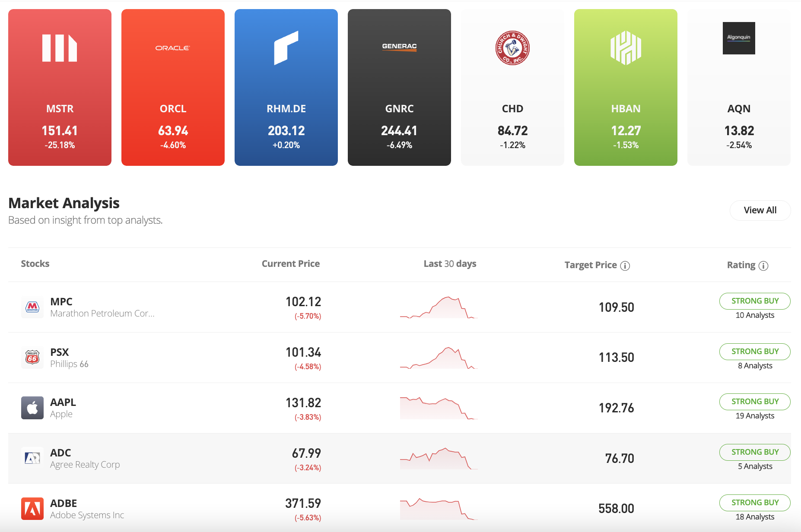View ADBE 30-day sparkline chart
This screenshot has width=801, height=532.
pyautogui.click(x=439, y=509)
